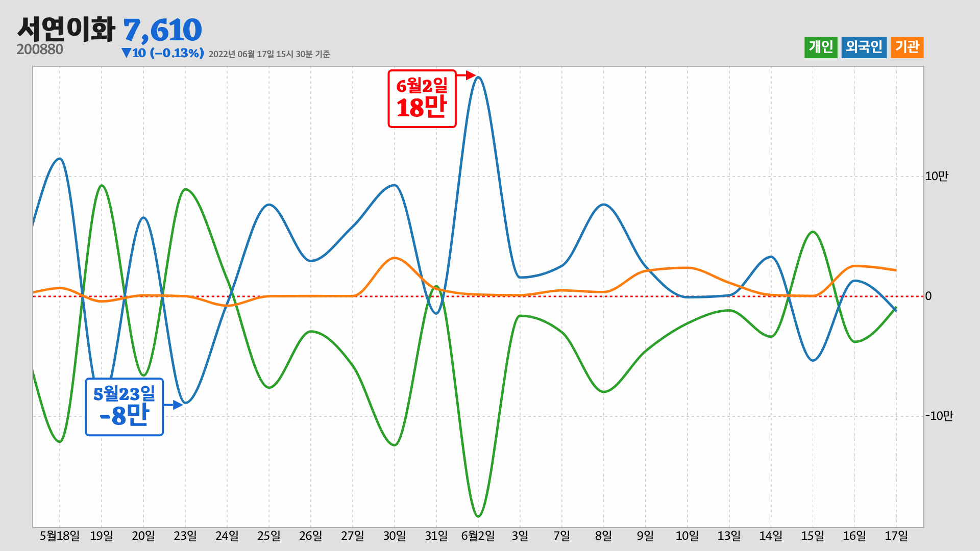The height and width of the screenshot is (551, 980).
Task: Click the -10만 y-axis label
Action: (x=939, y=416)
